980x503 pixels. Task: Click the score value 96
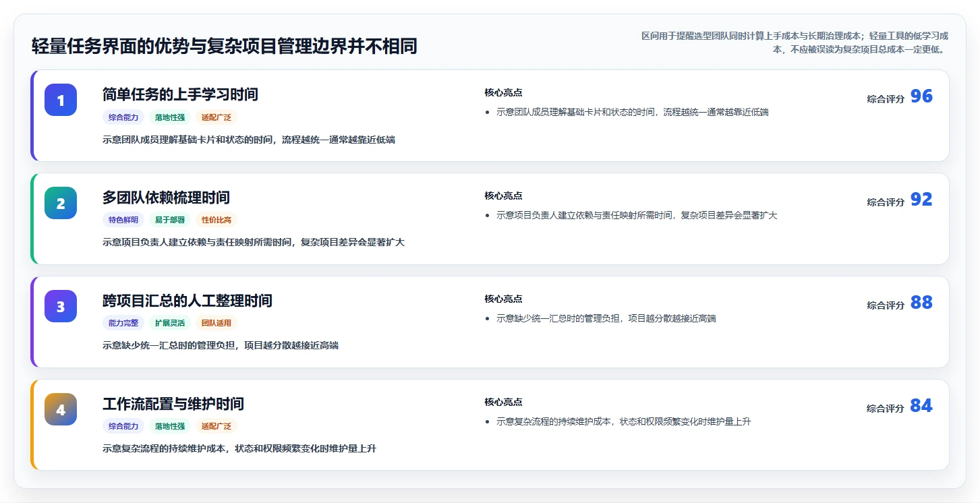tap(921, 96)
